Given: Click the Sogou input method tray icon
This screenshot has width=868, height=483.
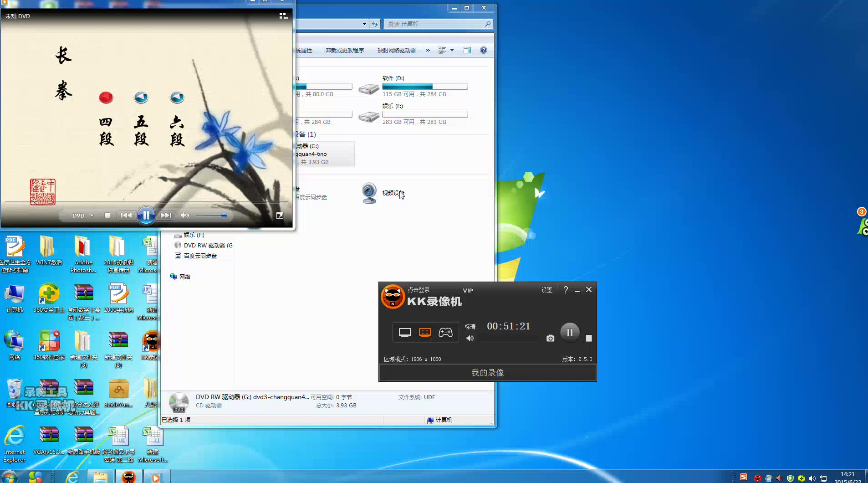Looking at the screenshot, I should (743, 477).
